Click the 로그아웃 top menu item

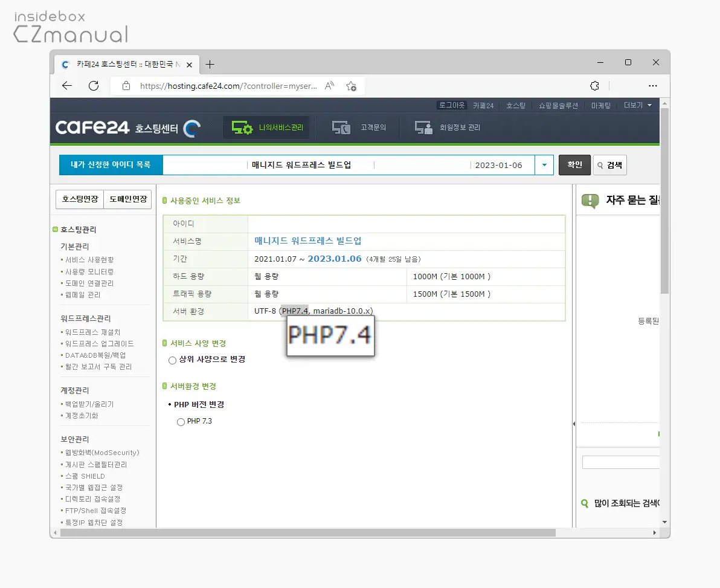coord(451,105)
